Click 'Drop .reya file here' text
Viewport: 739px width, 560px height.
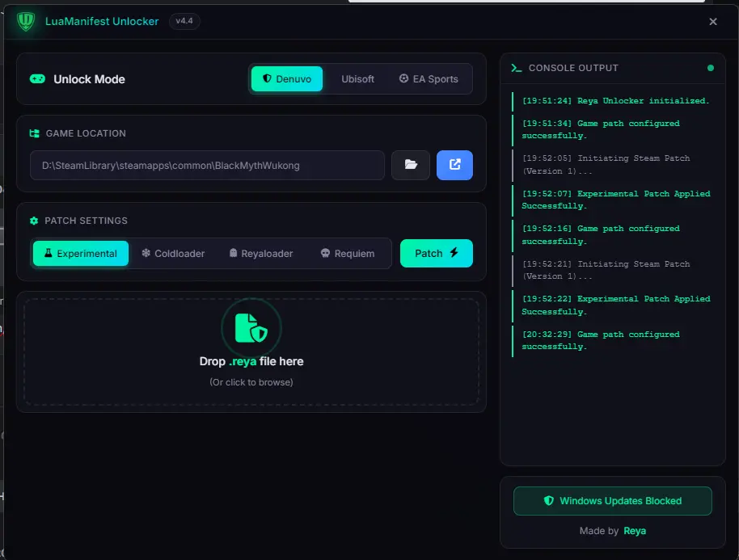pos(251,361)
